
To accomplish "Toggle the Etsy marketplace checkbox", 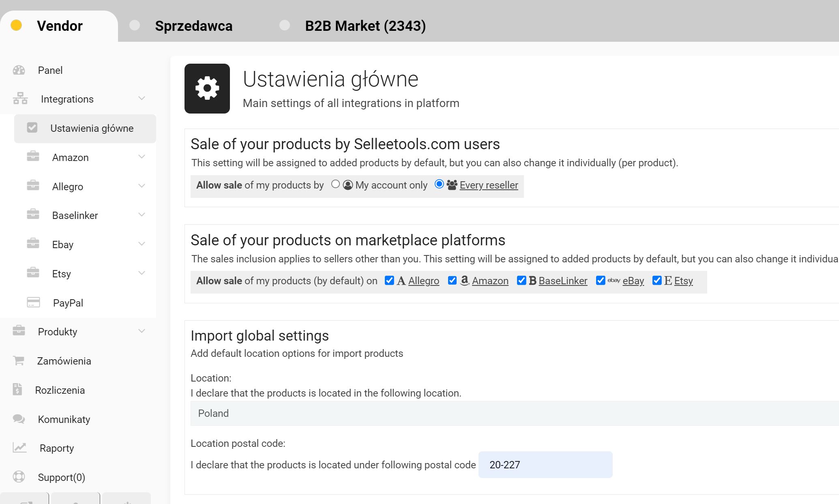I will pos(657,281).
